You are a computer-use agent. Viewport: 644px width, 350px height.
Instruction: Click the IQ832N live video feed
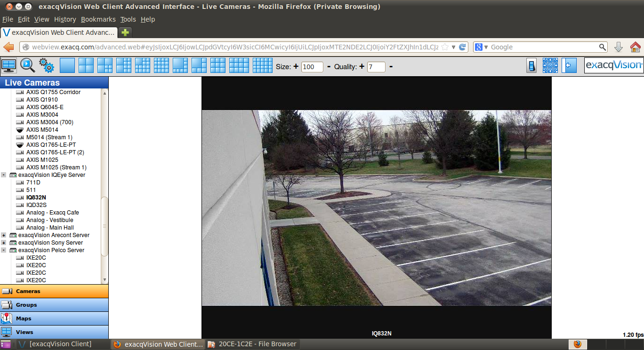[x=377, y=208]
